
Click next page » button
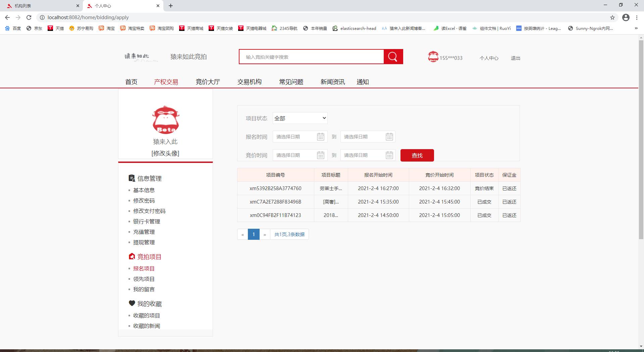265,234
